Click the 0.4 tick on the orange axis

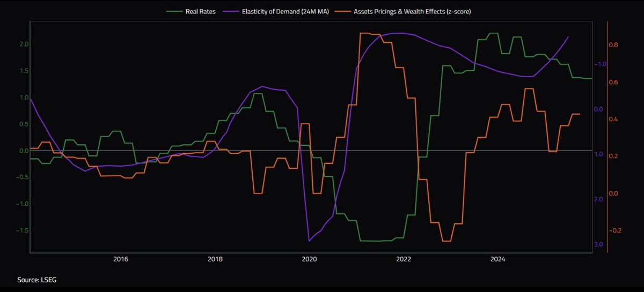pyautogui.click(x=614, y=119)
